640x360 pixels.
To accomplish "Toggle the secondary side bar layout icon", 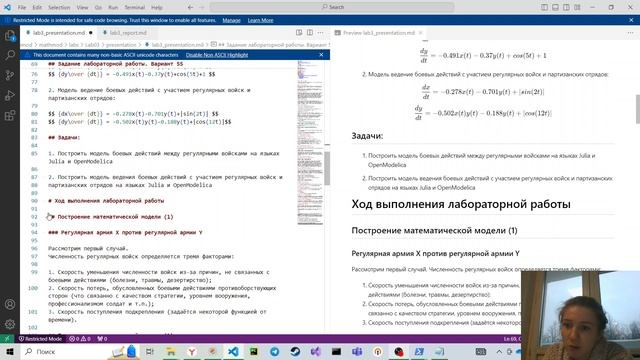I will coord(567,7).
